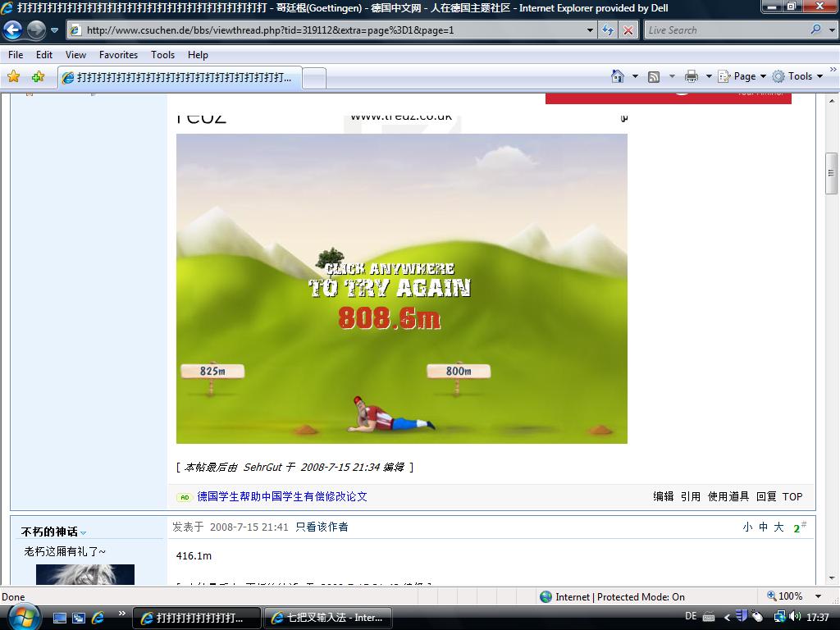Set font size to 大
840x630 pixels.
[779, 527]
